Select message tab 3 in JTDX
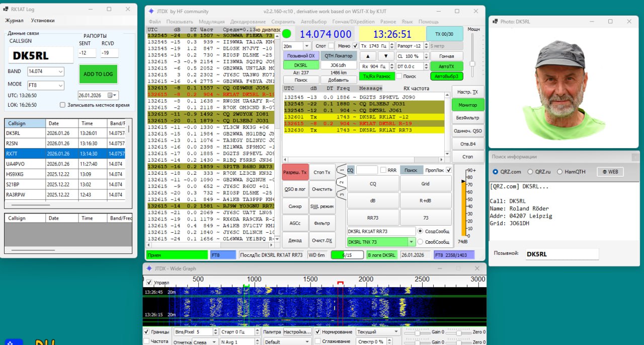This screenshot has height=345, width=644. tap(341, 195)
